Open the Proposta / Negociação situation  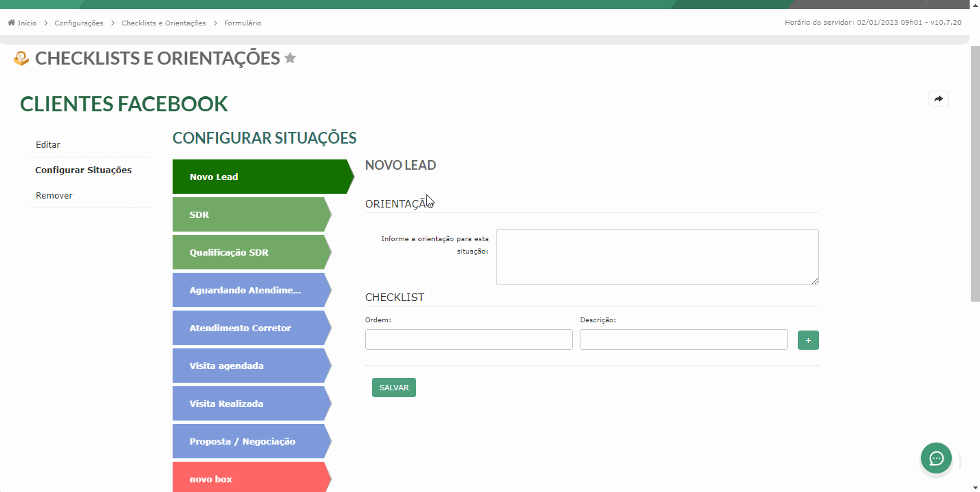tap(252, 441)
